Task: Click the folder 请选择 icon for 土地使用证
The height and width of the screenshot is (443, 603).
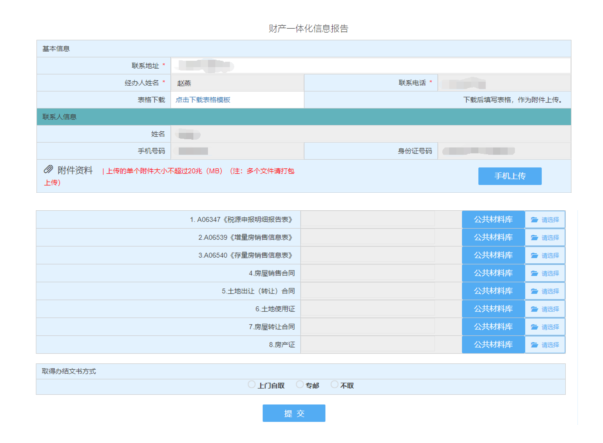Action: click(x=535, y=309)
